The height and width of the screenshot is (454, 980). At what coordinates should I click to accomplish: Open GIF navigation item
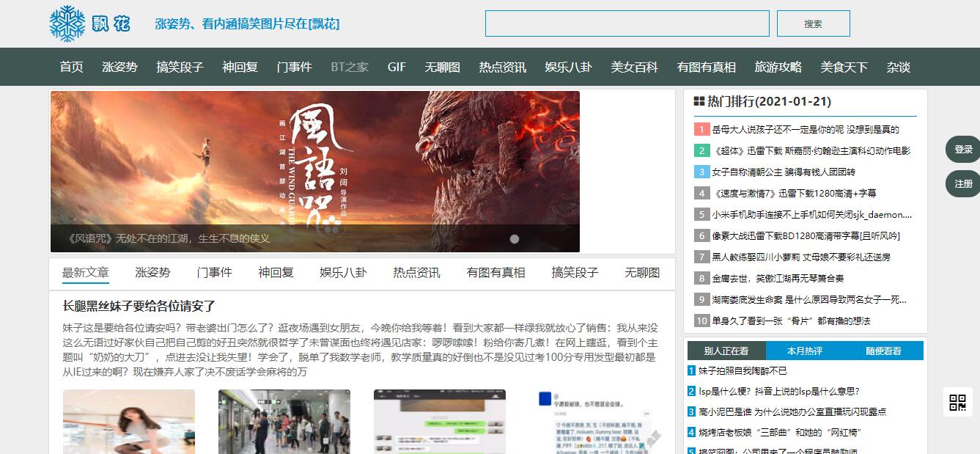tap(397, 67)
